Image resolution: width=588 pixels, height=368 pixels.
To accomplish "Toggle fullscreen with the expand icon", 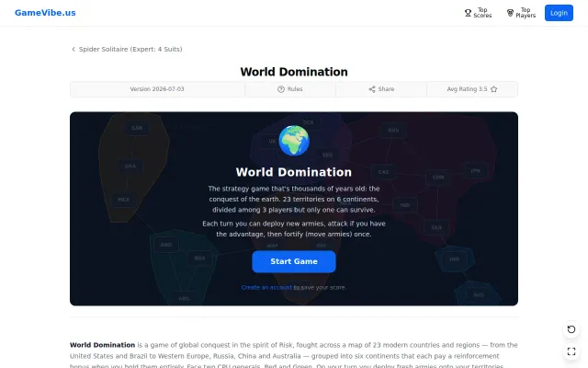I will point(571,351).
